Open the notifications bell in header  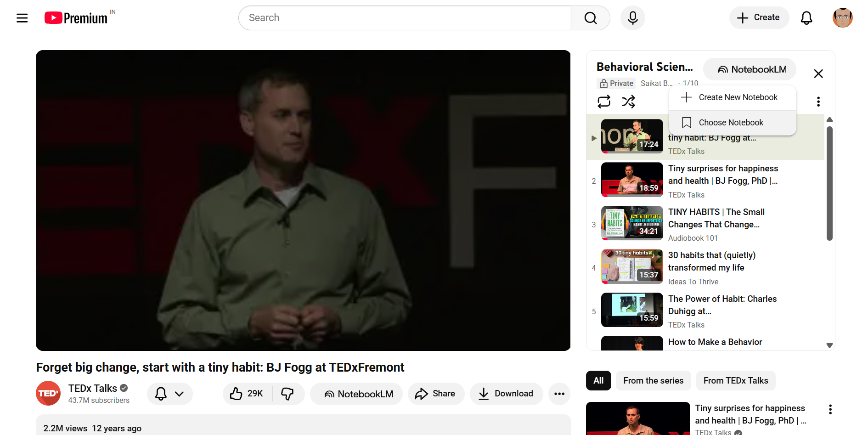806,18
